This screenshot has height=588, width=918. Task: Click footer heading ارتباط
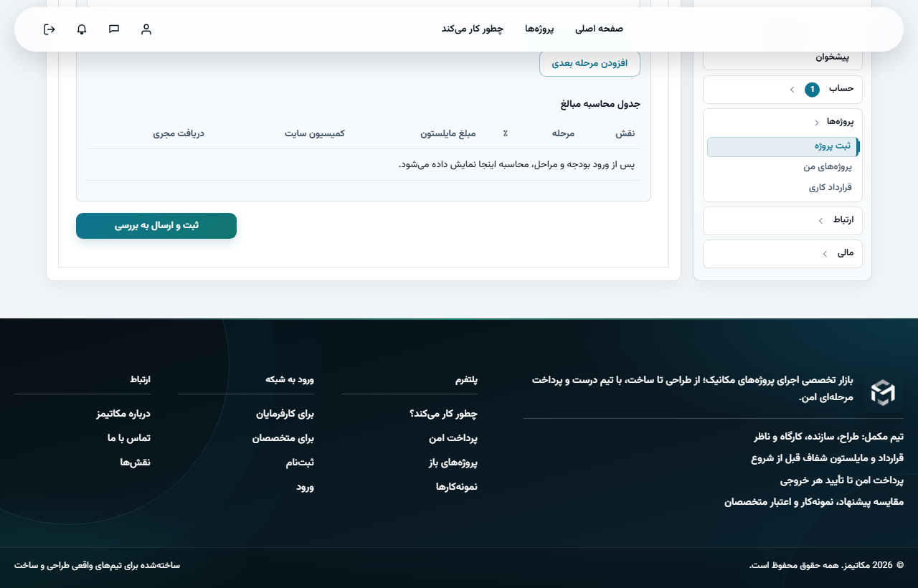(140, 379)
